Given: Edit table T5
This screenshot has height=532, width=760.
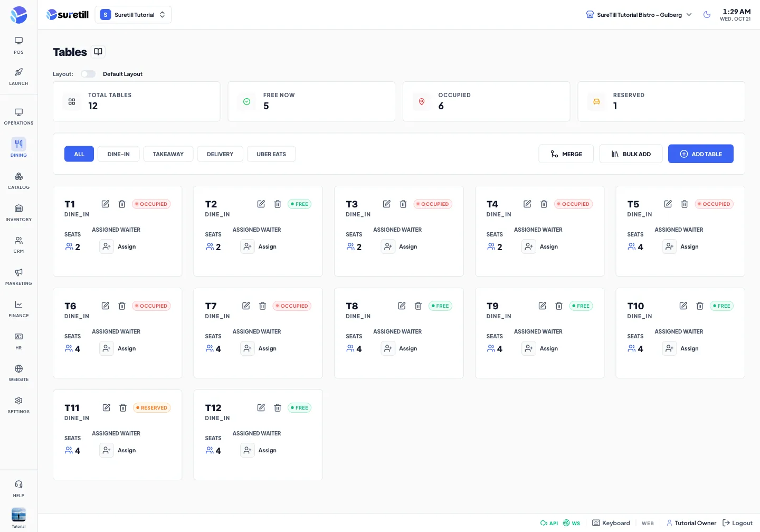Looking at the screenshot, I should tap(668, 204).
